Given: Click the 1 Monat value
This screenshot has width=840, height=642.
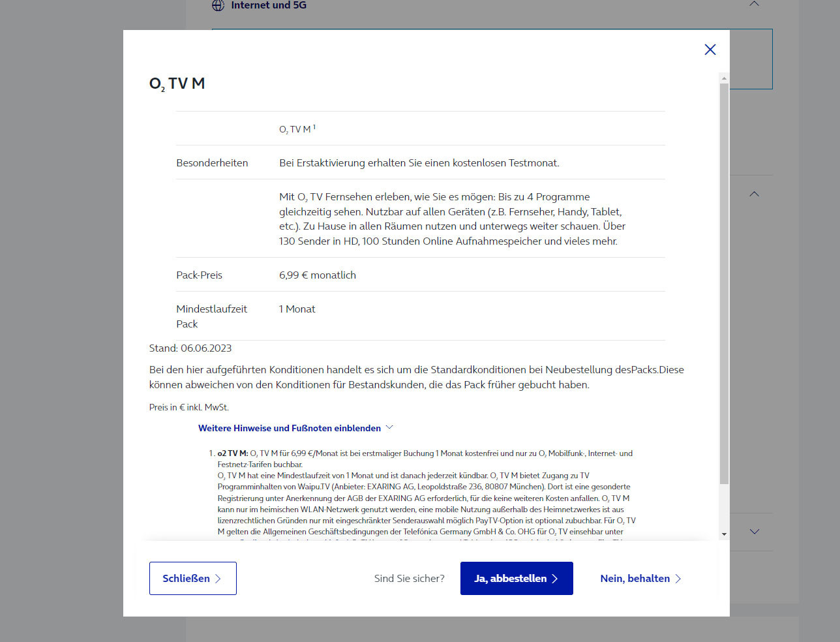Looking at the screenshot, I should point(297,309).
